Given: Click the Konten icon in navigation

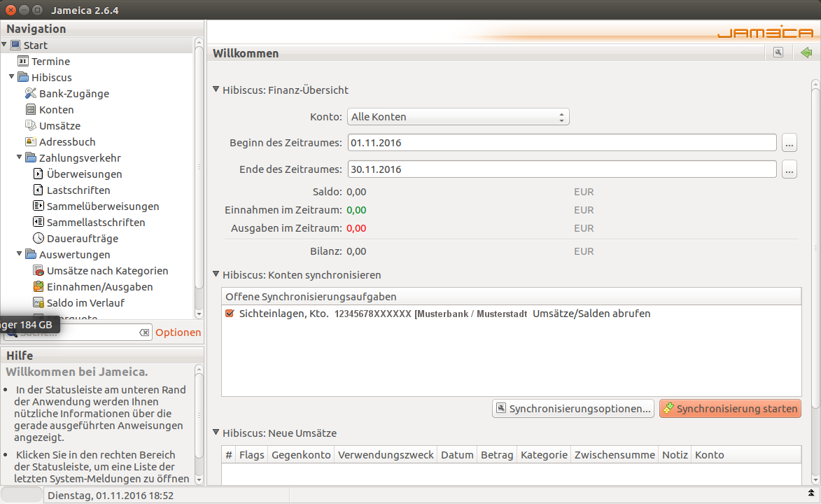Looking at the screenshot, I should pos(31,109).
